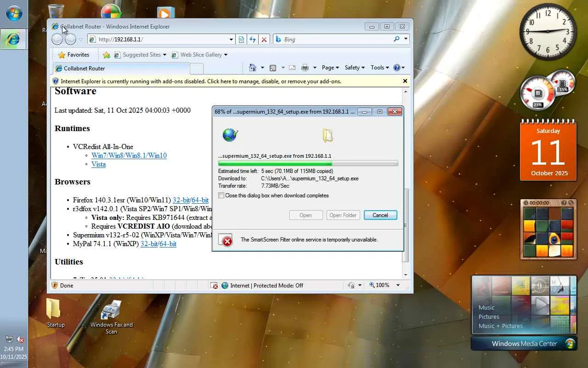This screenshot has width=588, height=368.
Task: Click the RSS Feeds icon
Action: coord(273,68)
